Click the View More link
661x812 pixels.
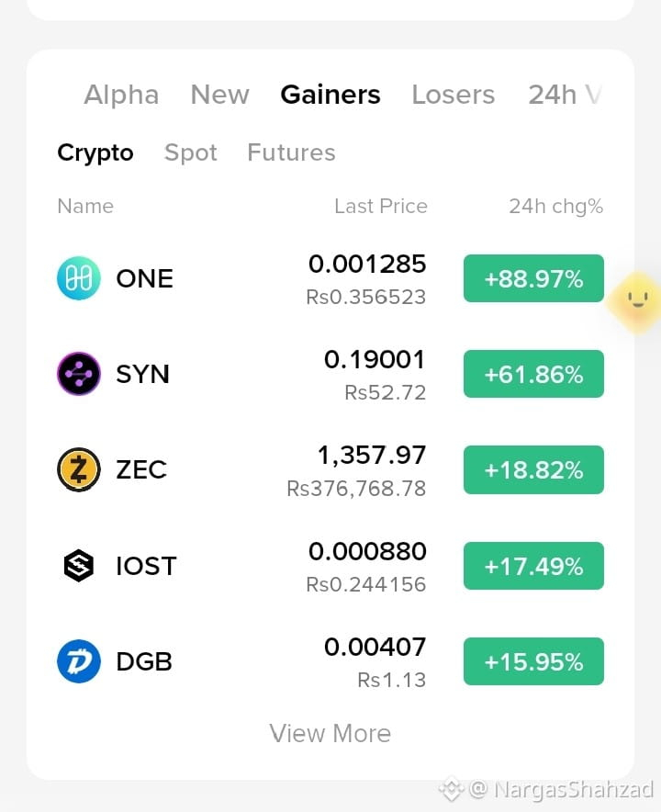point(330,733)
